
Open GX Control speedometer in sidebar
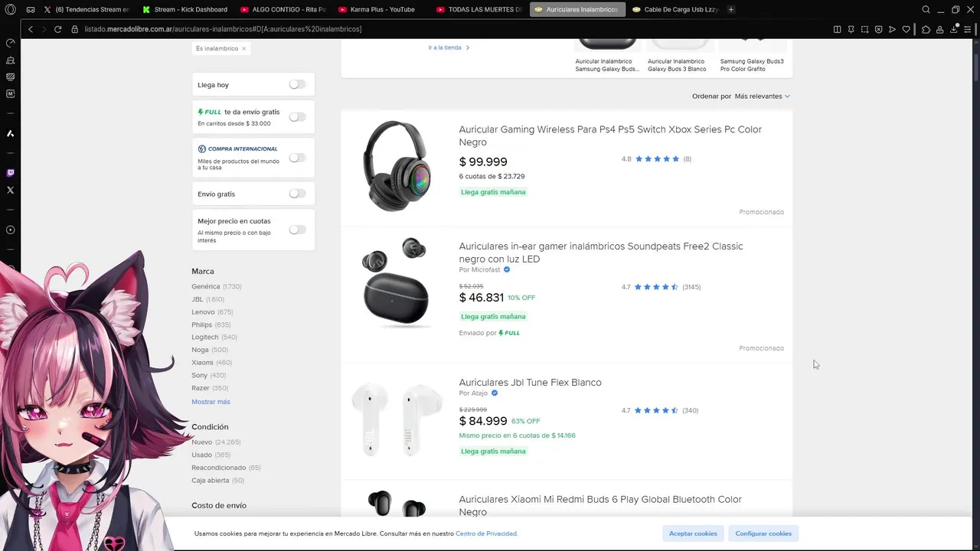pos(10,43)
